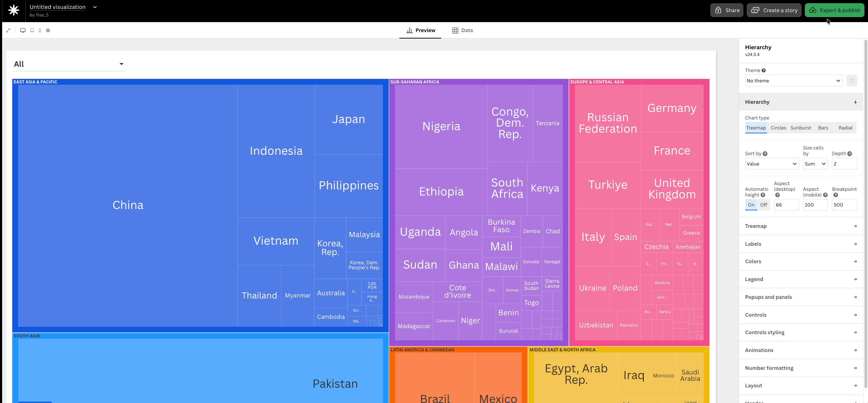This screenshot has height=403, width=868.
Task: Click the Flourish logo icon
Action: tap(14, 10)
